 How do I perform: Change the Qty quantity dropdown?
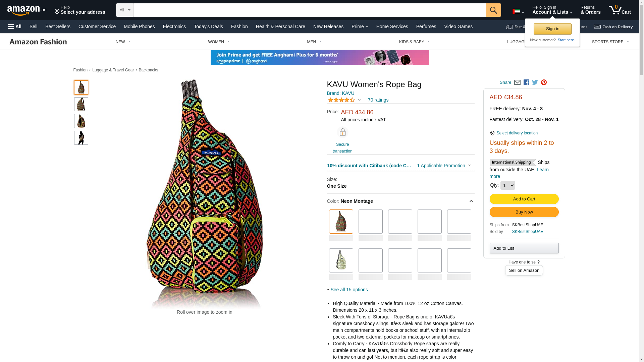pyautogui.click(x=507, y=185)
